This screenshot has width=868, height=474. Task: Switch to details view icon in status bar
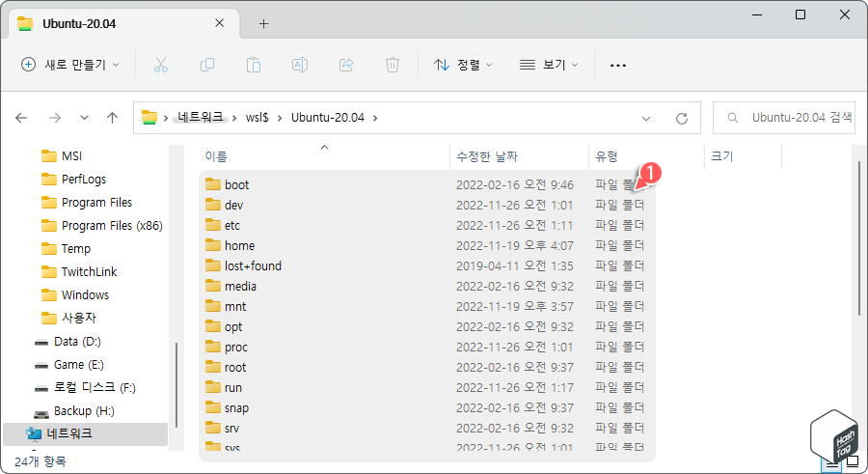[x=832, y=463]
